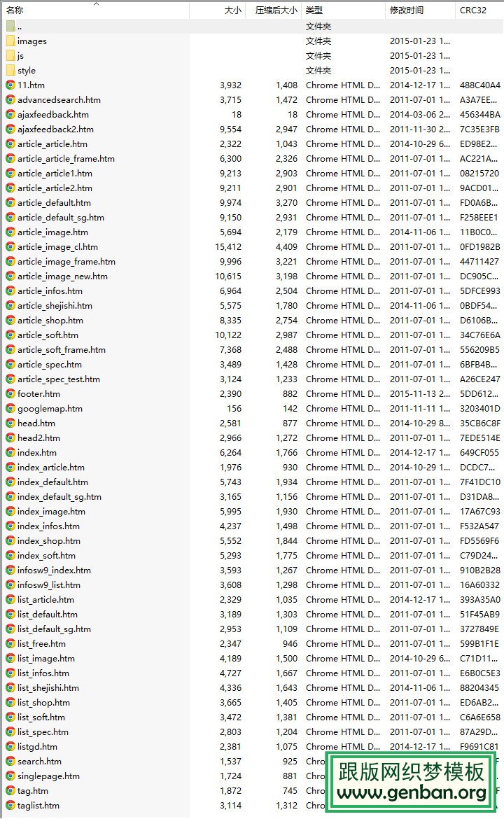Click the 修改时间 column header

pyautogui.click(x=407, y=10)
